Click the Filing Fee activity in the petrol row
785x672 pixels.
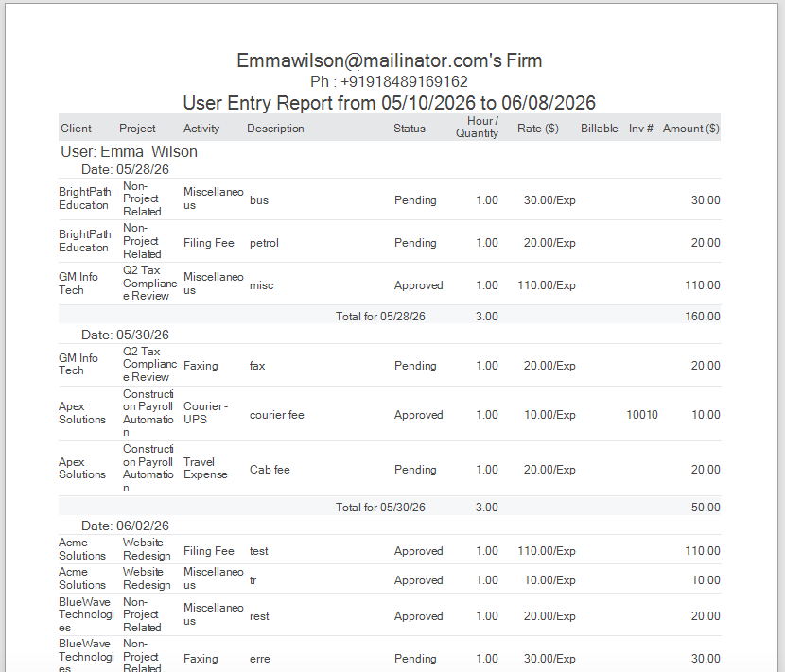209,243
